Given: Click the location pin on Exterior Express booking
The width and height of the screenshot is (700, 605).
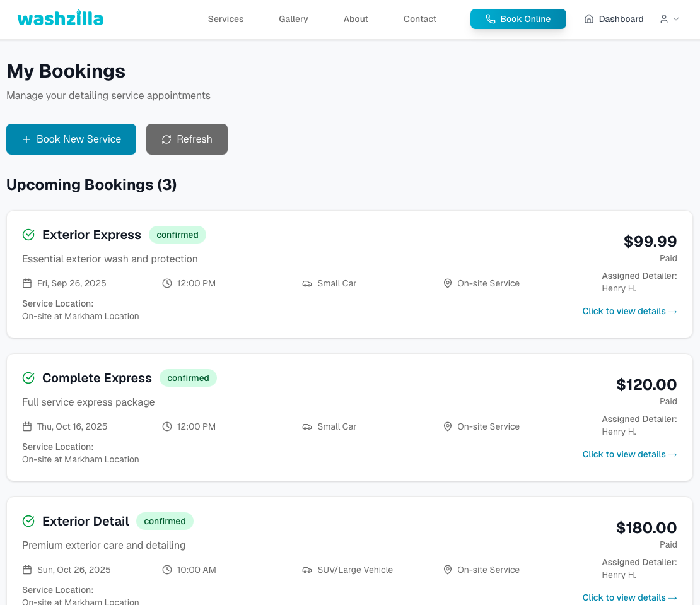Looking at the screenshot, I should point(448,283).
